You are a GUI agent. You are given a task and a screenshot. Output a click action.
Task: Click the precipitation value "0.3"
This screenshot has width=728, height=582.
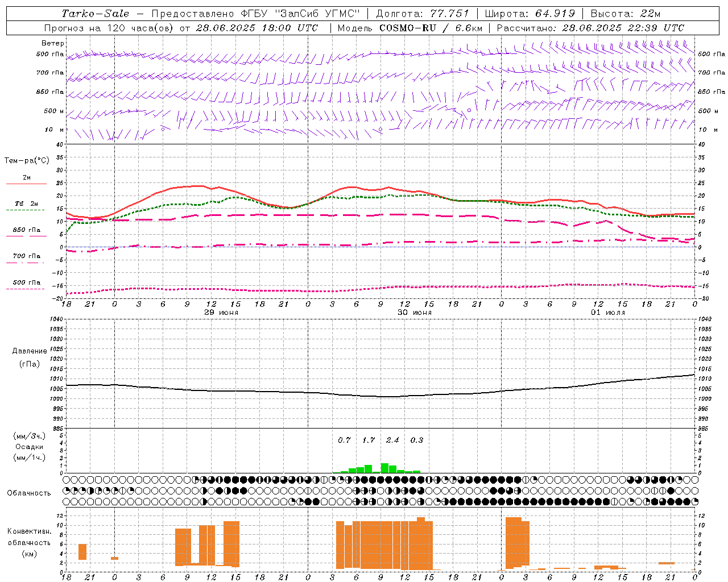click(417, 440)
